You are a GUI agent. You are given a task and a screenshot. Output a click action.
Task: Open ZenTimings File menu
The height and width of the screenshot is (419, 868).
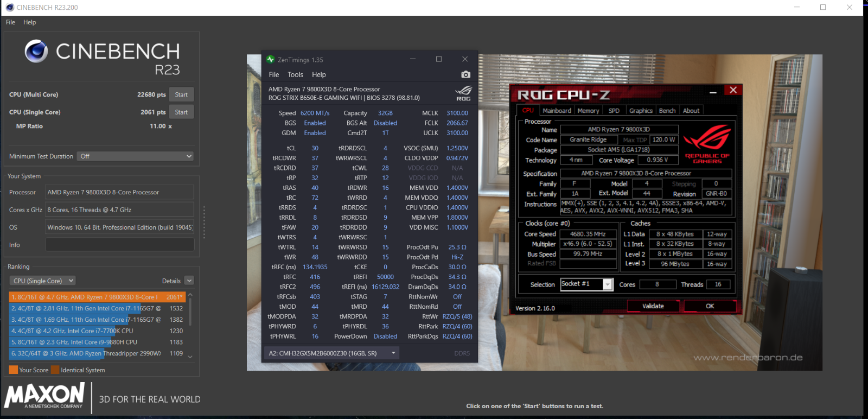[x=274, y=75]
